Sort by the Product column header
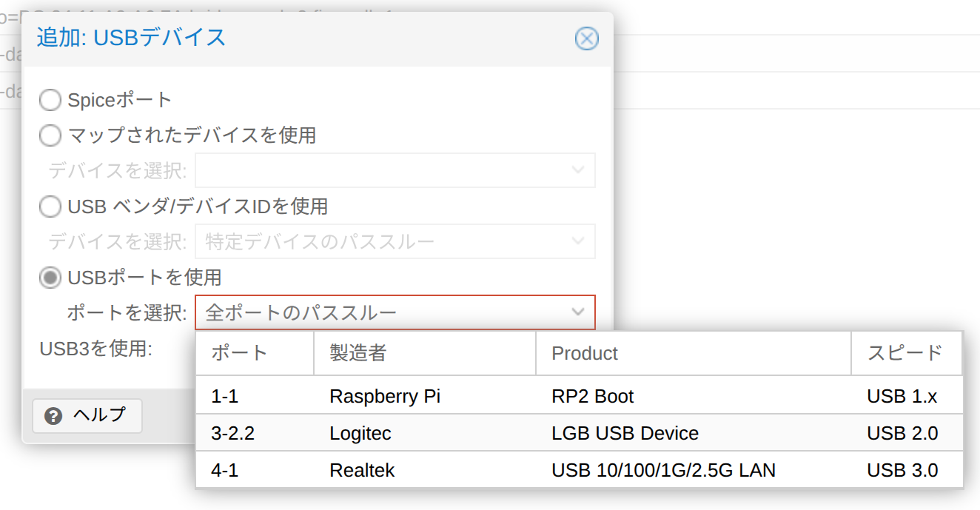Viewport: 980px width, 510px height. (x=692, y=353)
